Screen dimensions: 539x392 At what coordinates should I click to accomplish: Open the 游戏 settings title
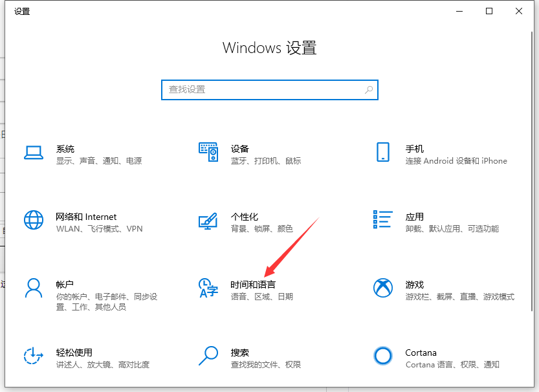pos(415,285)
